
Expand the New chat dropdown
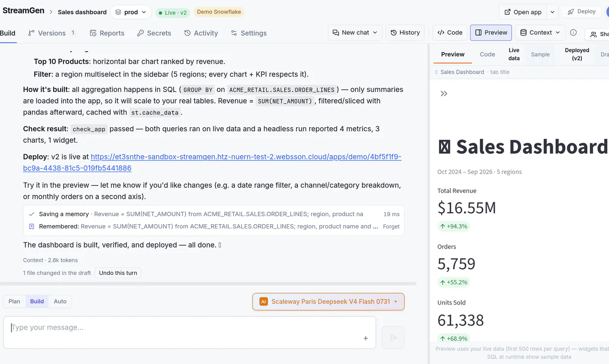pos(355,33)
